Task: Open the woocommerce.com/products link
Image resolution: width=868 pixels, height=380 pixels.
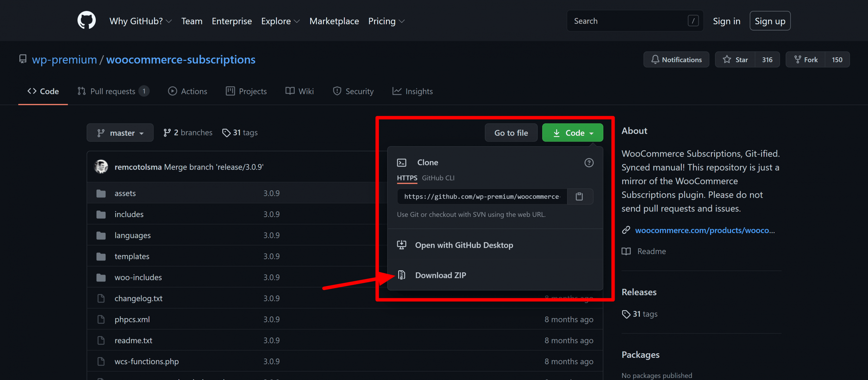Action: pos(705,230)
